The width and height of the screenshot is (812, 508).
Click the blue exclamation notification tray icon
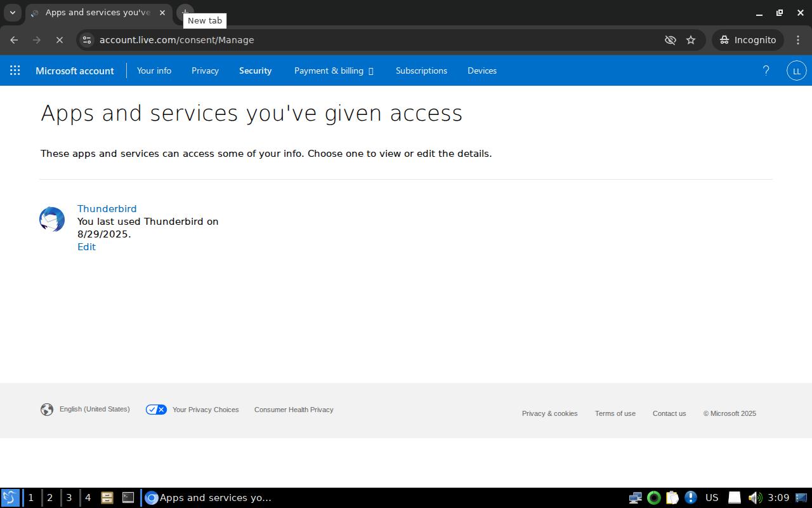point(691,498)
